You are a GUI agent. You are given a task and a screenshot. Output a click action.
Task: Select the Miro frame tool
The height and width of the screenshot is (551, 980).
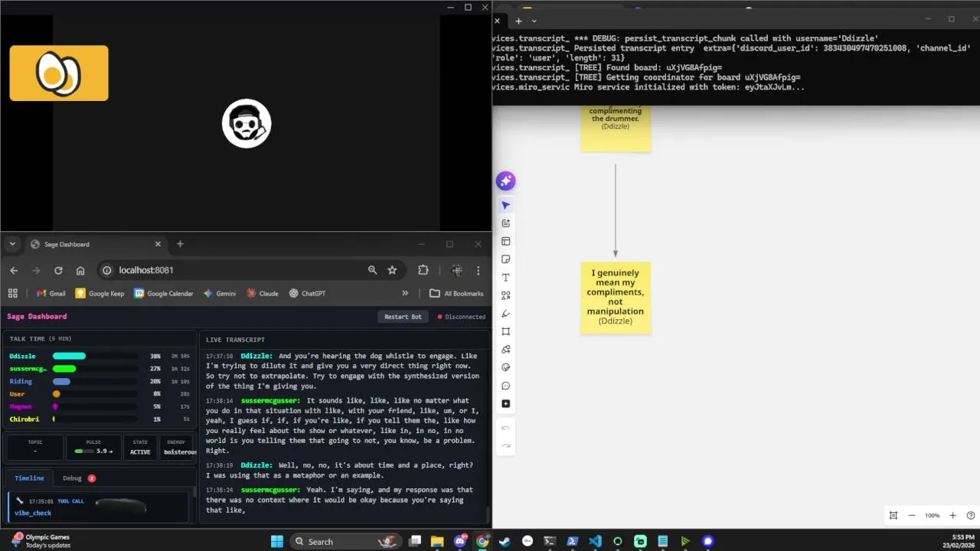[x=505, y=331]
